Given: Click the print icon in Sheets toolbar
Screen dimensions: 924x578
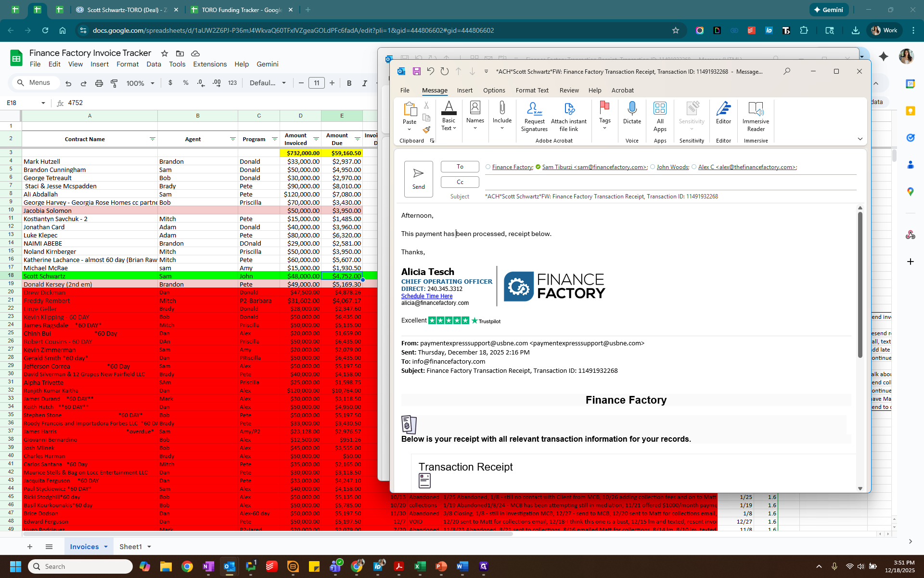Looking at the screenshot, I should point(99,83).
